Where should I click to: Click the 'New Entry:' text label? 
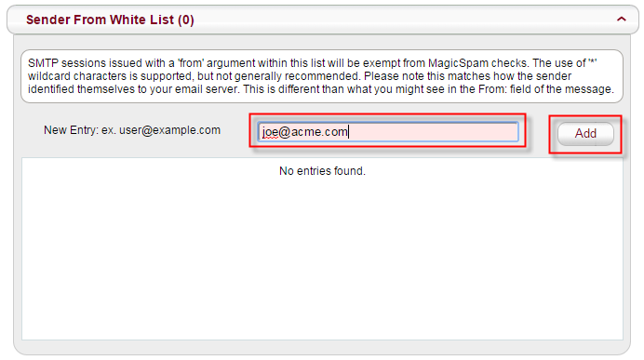tap(71, 130)
